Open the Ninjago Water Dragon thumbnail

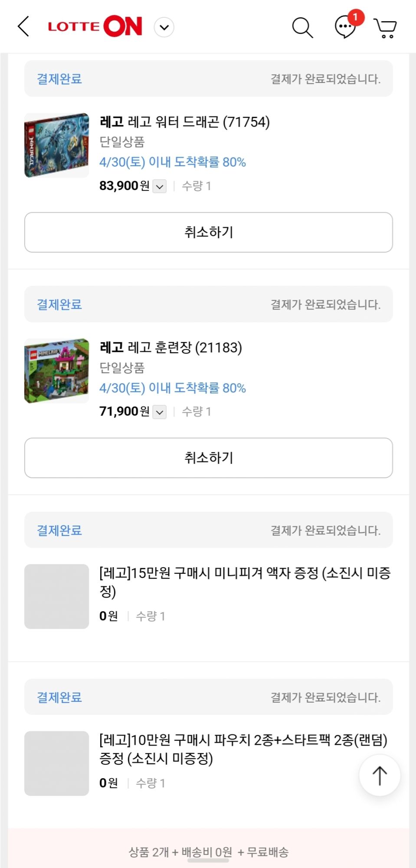[56, 145]
